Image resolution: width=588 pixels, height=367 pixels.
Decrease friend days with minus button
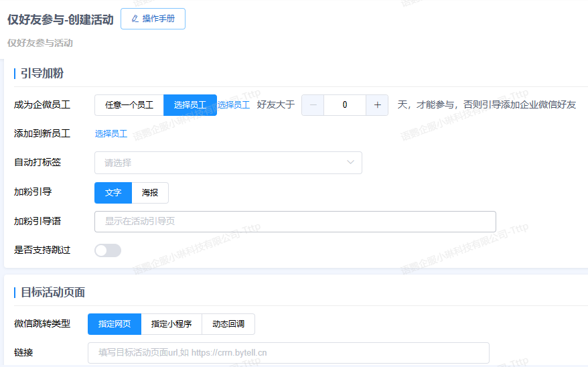[313, 105]
